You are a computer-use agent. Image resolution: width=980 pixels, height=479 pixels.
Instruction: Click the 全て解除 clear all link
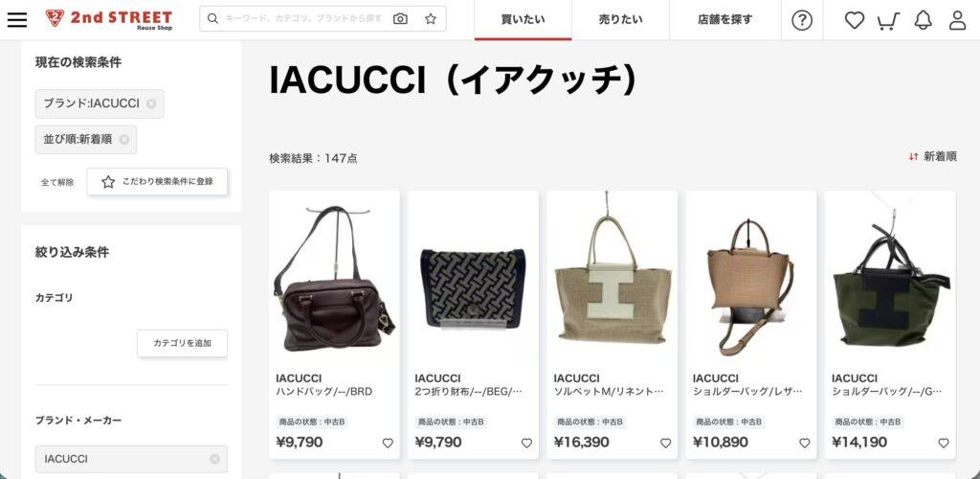57,183
